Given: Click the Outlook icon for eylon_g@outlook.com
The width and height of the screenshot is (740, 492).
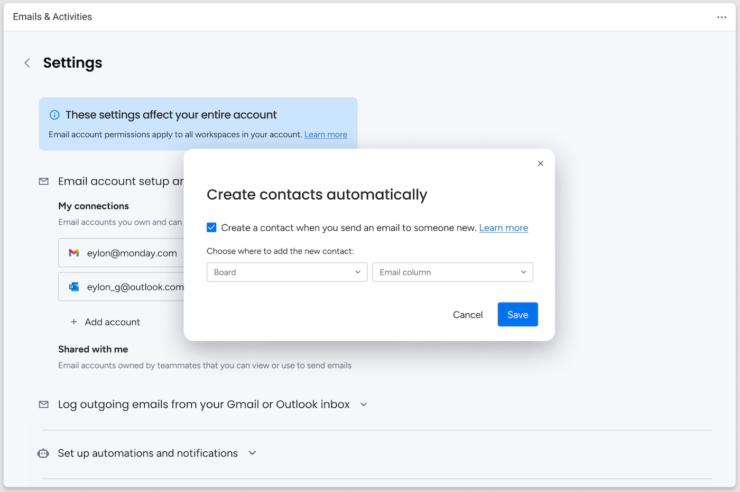Looking at the screenshot, I should click(x=74, y=287).
